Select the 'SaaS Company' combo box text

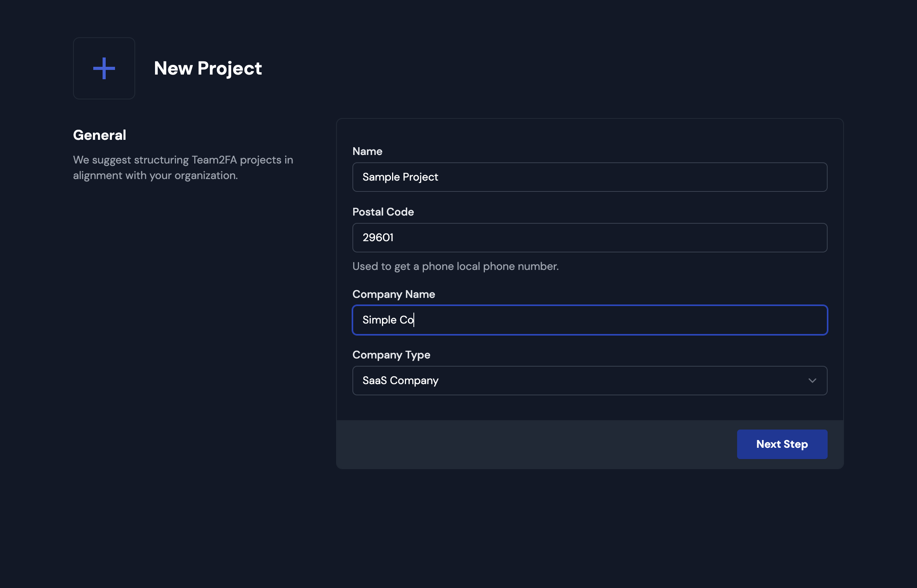pos(400,381)
